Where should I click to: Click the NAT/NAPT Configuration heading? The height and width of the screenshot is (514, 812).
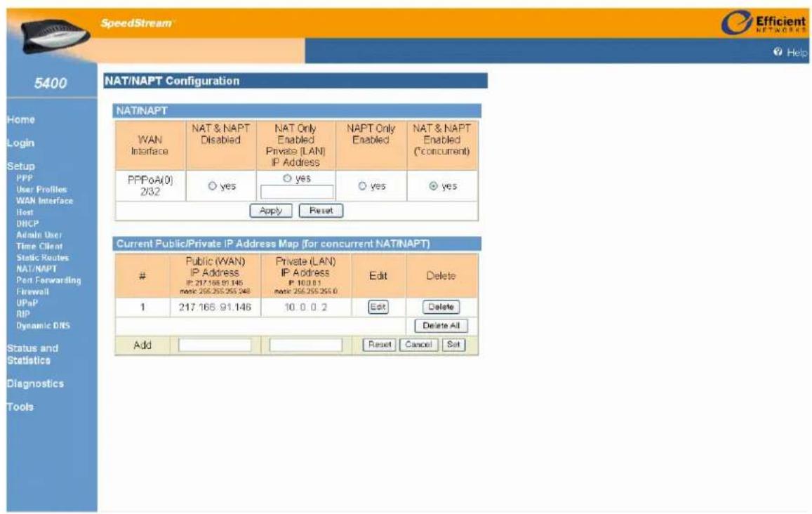[172, 81]
